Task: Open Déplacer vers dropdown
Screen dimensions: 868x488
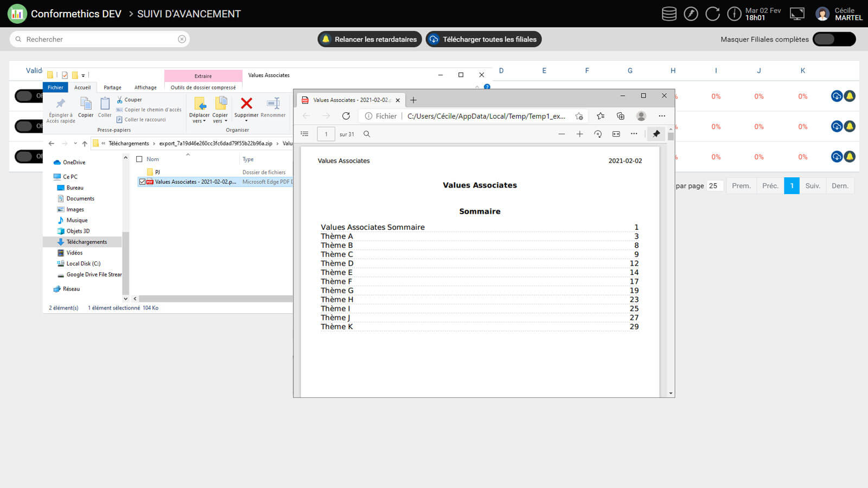Action: pos(199,110)
